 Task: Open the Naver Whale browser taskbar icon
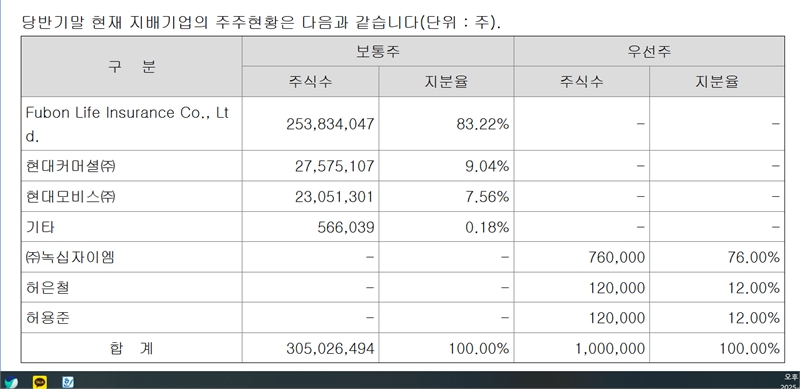pos(10,382)
